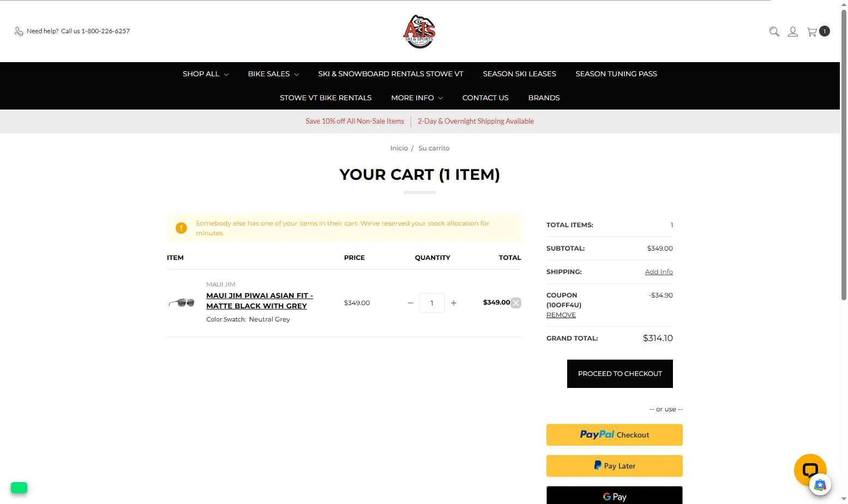Screen dimensions: 848x504
Task: Click the green widget button bottom left
Action: coord(19,488)
